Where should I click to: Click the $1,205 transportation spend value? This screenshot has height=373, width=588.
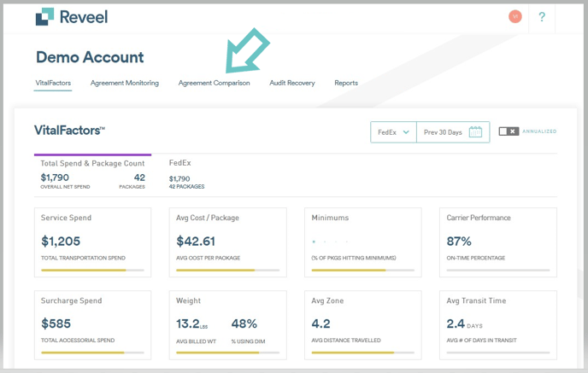point(61,242)
